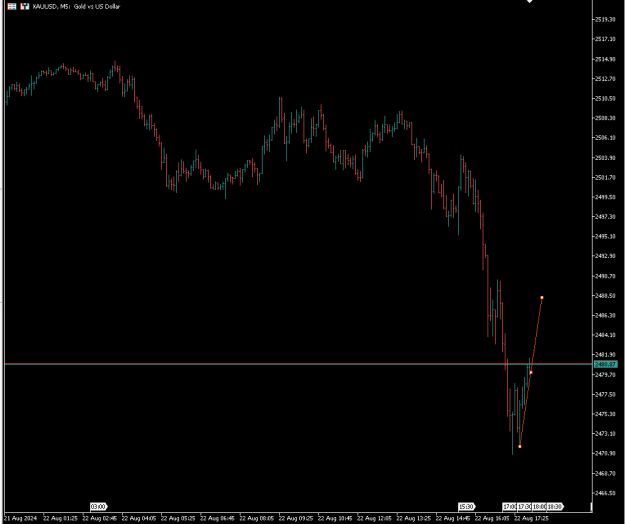
Task: Click the 2497.30 price scale label
Action: (x=605, y=216)
